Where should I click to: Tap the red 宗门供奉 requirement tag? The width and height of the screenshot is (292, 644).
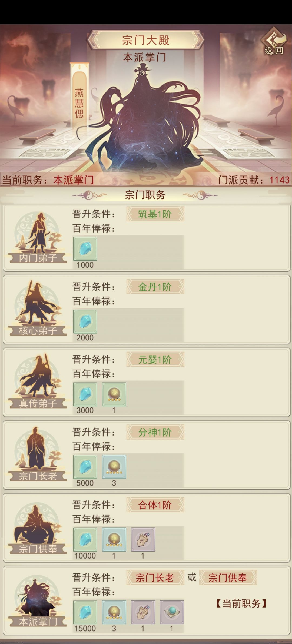pyautogui.click(x=228, y=578)
